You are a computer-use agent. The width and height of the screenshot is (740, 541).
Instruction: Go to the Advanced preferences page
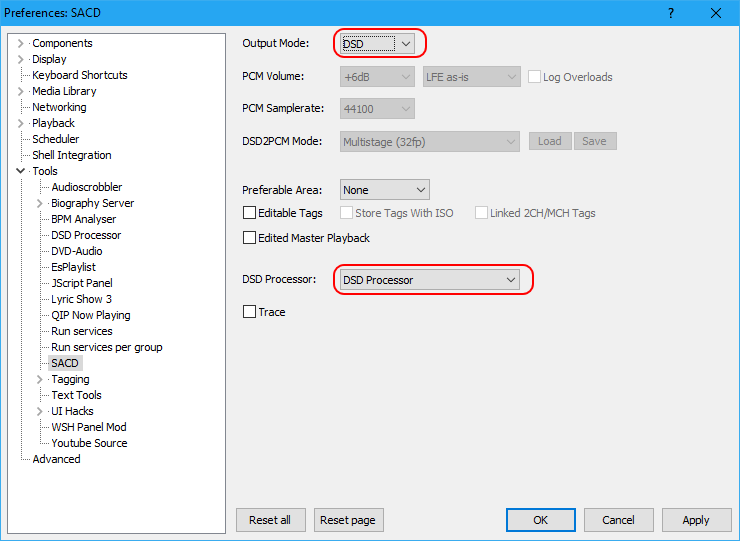tap(56, 459)
